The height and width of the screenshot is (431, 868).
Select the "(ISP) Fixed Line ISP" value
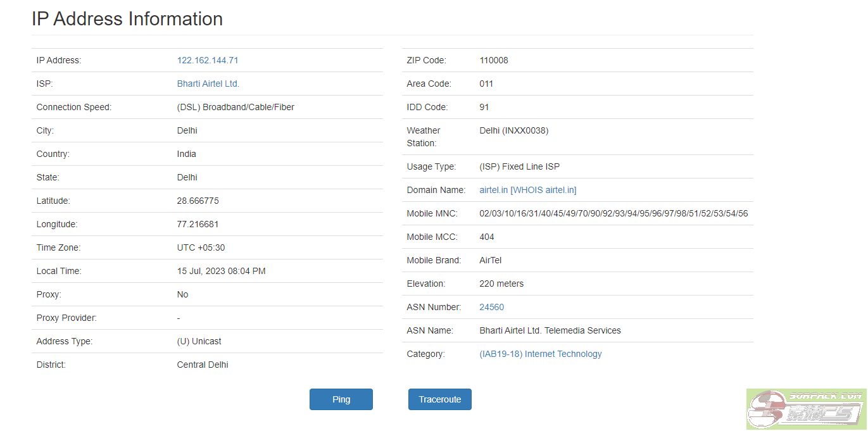(x=520, y=166)
